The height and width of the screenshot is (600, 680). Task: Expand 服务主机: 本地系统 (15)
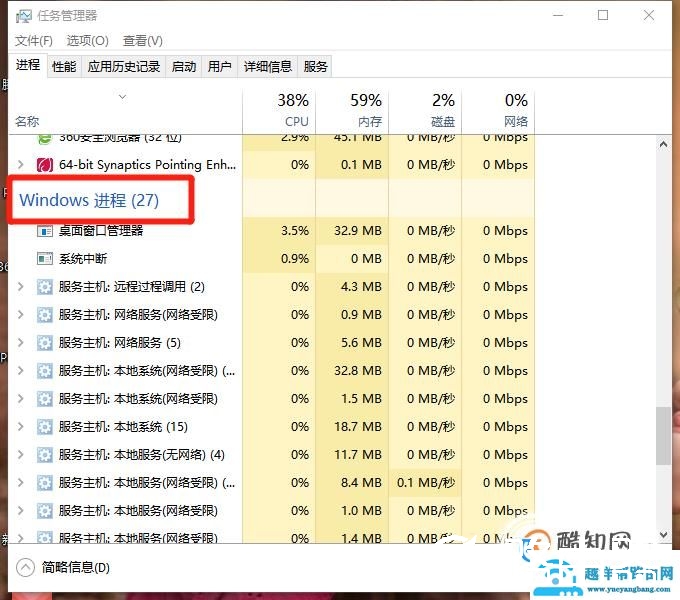20,427
